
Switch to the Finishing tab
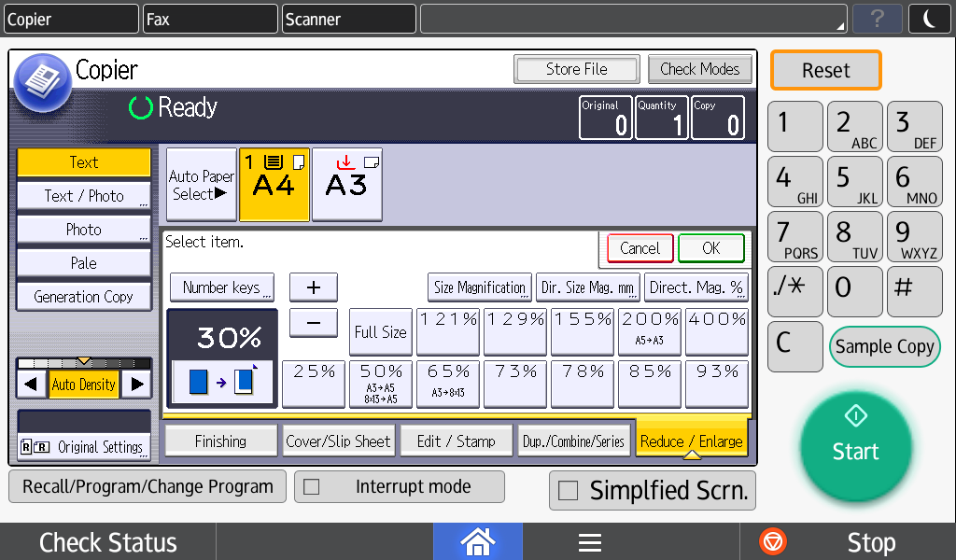tap(220, 441)
